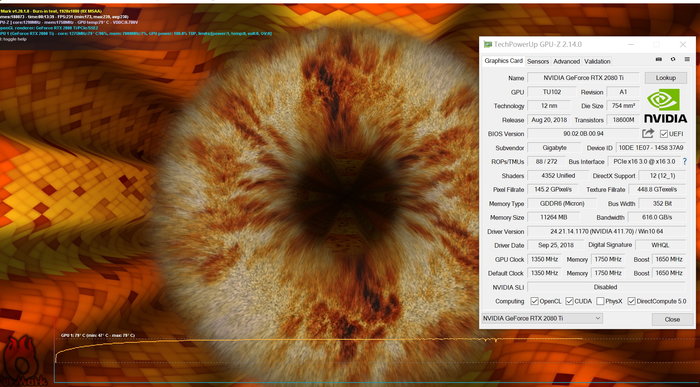The height and width of the screenshot is (387, 700).
Task: Click the Bandwidth value 616.0 GB/s
Action: 657,217
